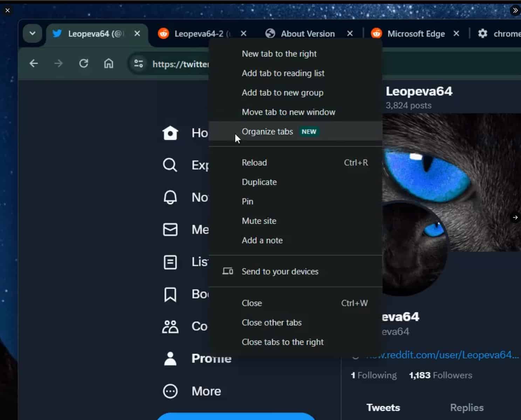Reload the page with the toolbar refresh icon

click(84, 64)
